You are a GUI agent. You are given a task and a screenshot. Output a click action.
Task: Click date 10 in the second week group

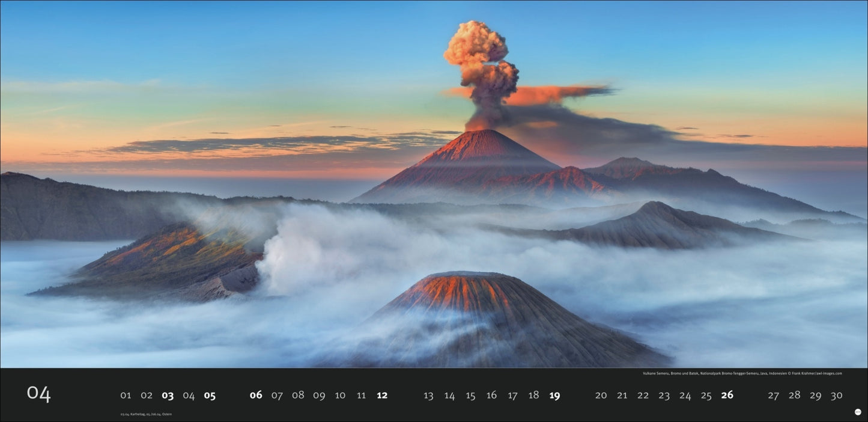coord(340,396)
